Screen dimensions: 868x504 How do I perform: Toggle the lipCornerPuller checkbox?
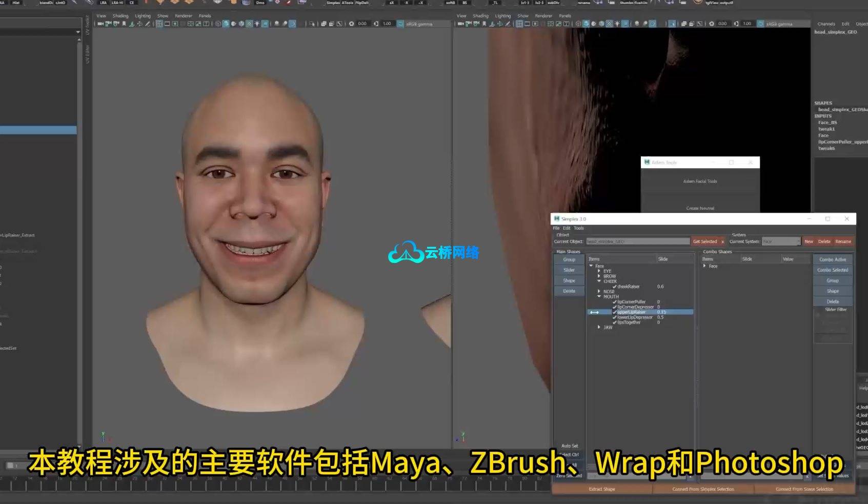614,302
